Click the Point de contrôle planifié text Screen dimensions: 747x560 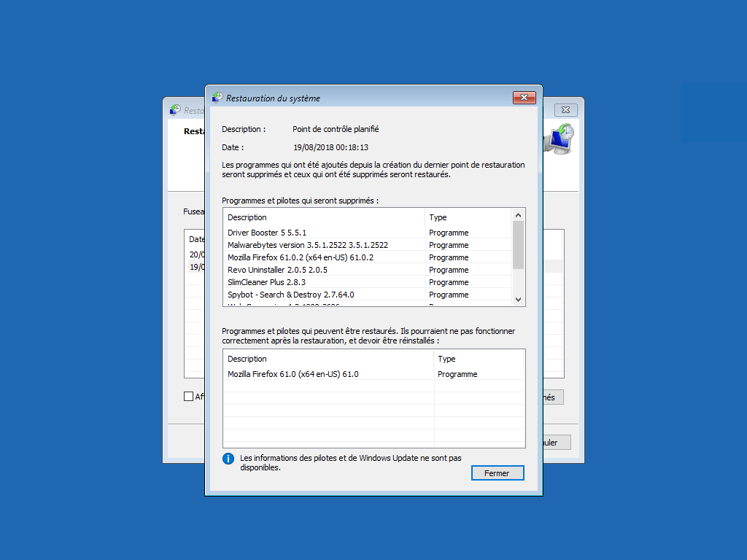336,129
